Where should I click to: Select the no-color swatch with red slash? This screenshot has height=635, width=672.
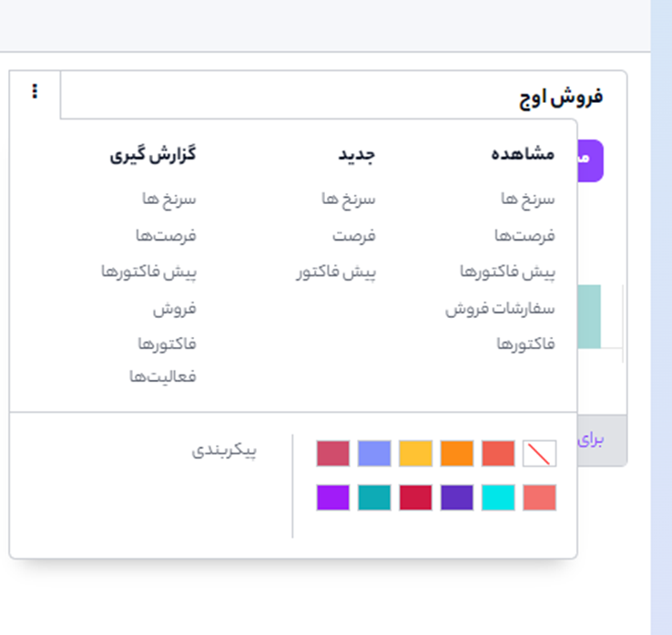(539, 454)
